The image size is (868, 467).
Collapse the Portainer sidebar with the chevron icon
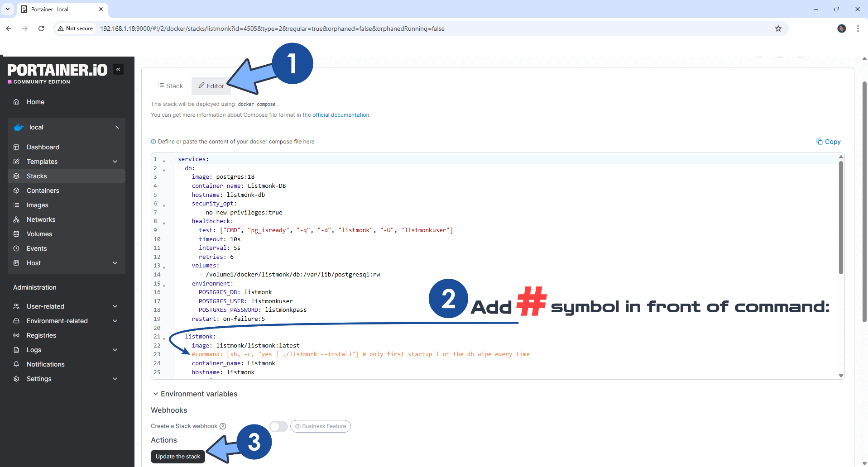(118, 69)
